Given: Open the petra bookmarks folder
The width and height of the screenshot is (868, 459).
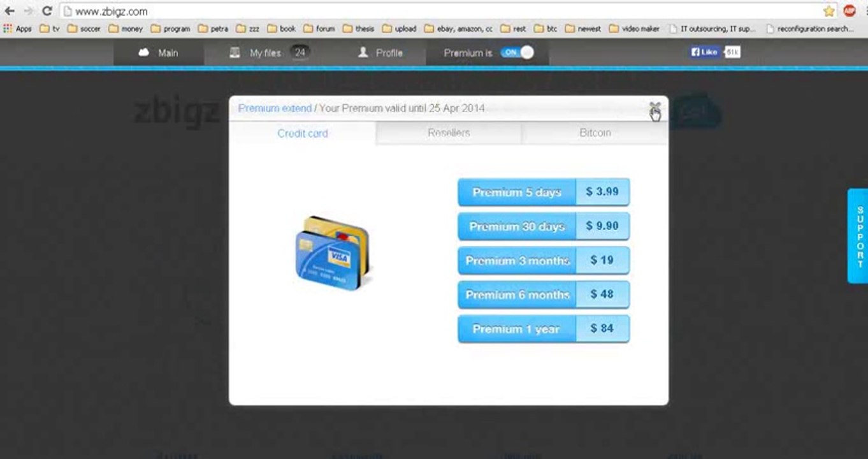Looking at the screenshot, I should pyautogui.click(x=213, y=29).
